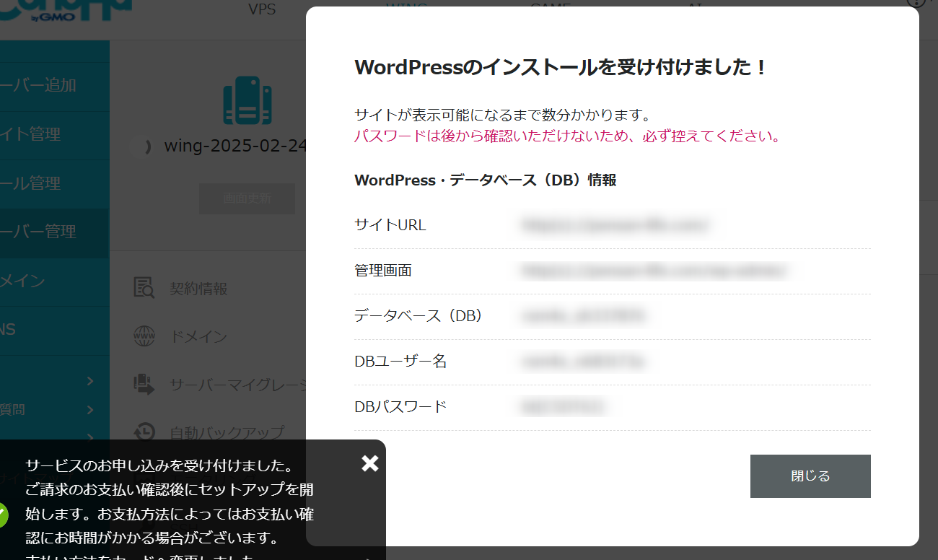Click the server icon above wing-2025-02-24
The width and height of the screenshot is (938, 560).
[x=247, y=100]
